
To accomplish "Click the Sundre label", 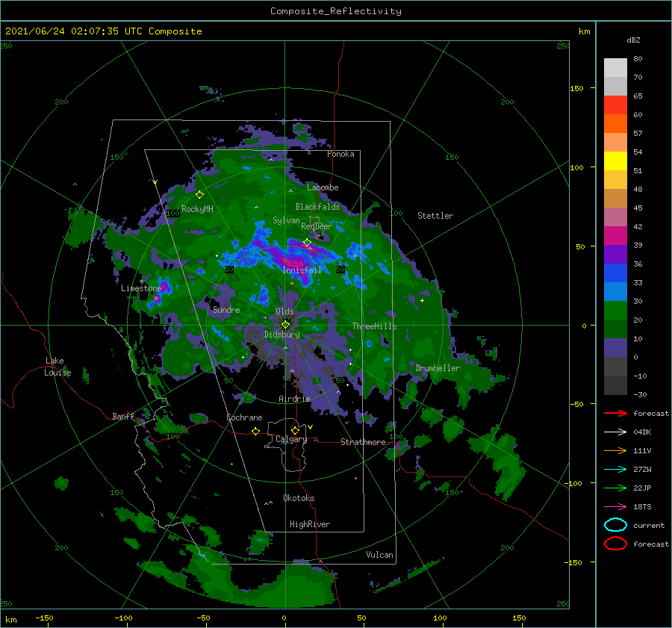I will click(x=226, y=309).
